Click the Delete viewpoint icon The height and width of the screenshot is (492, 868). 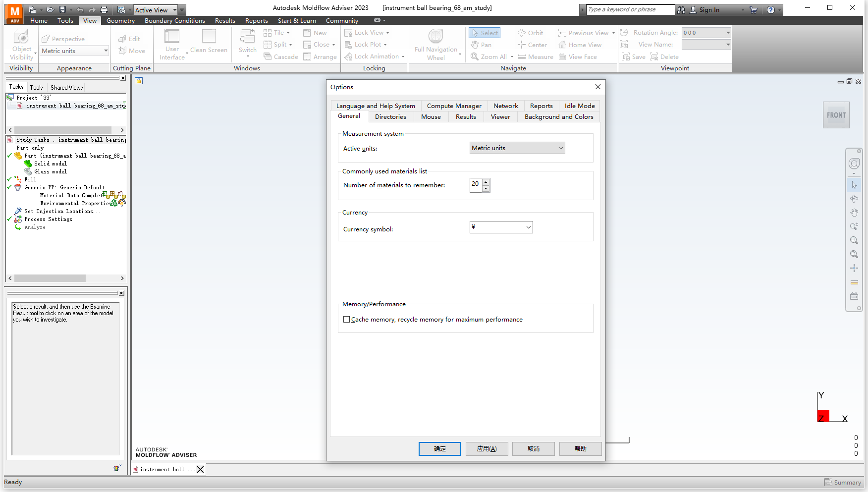(x=654, y=56)
